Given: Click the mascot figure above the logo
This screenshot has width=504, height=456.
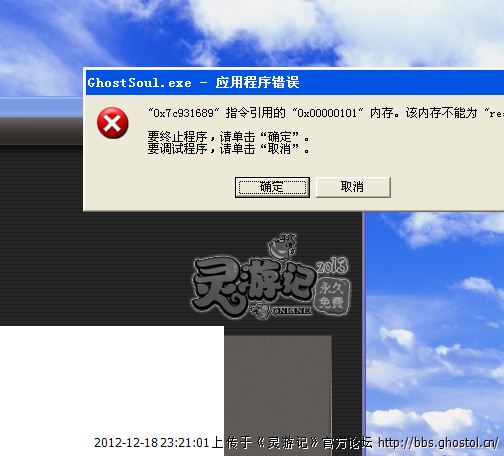Looking at the screenshot, I should [x=282, y=246].
